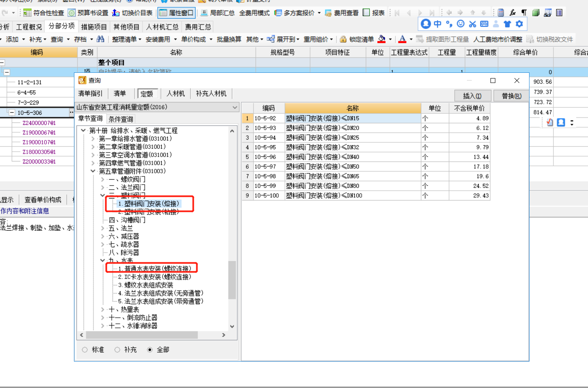Image resolution: width=588 pixels, height=388 pixels.
Task: Click the binoculars find icon
Action: tap(100, 39)
